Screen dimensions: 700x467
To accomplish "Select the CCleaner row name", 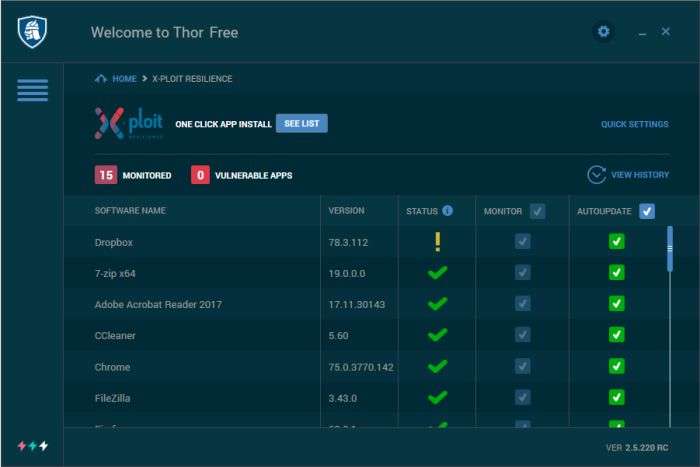I will click(x=115, y=336).
